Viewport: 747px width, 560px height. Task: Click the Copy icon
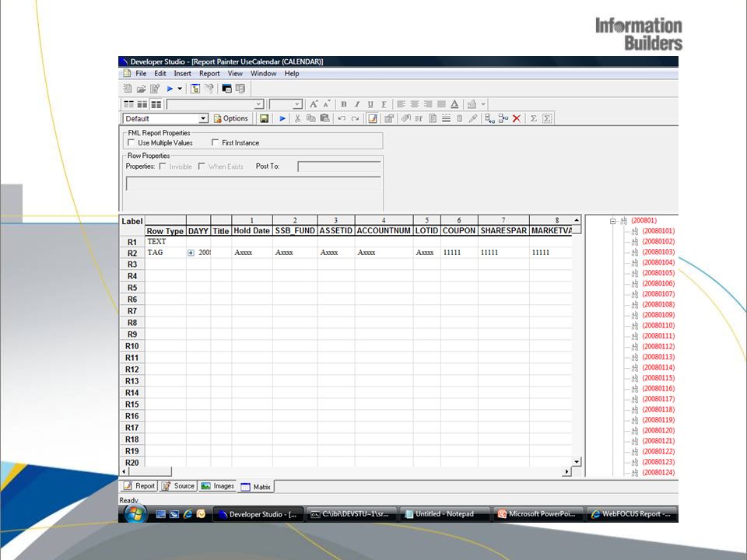click(310, 118)
